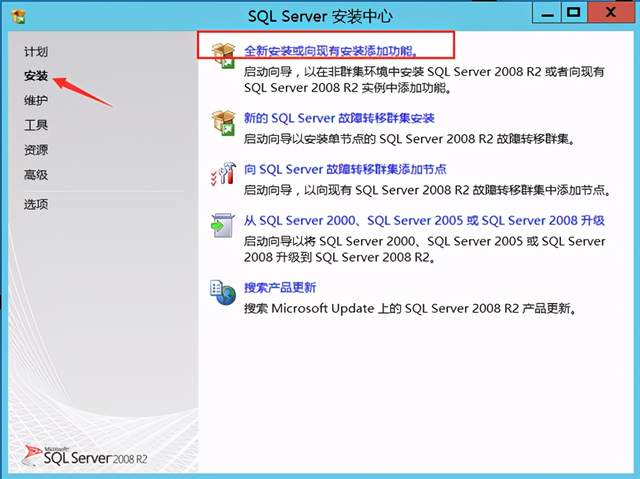Select the 安装 page in sidebar
This screenshot has height=479, width=640.
coord(36,76)
